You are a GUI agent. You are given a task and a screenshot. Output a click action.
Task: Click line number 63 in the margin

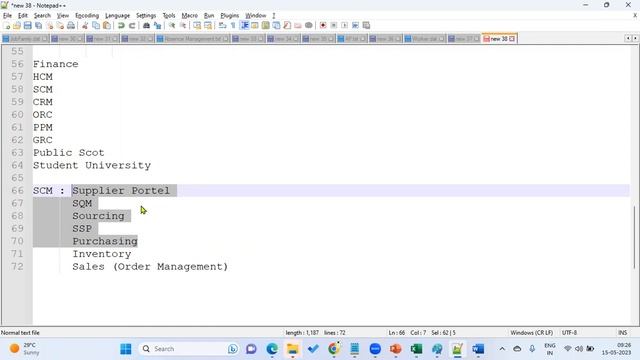pos(17,153)
